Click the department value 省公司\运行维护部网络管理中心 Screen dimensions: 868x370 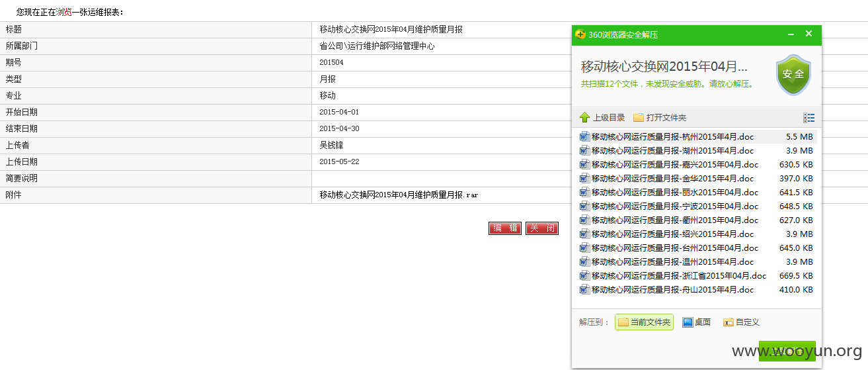[x=377, y=46]
